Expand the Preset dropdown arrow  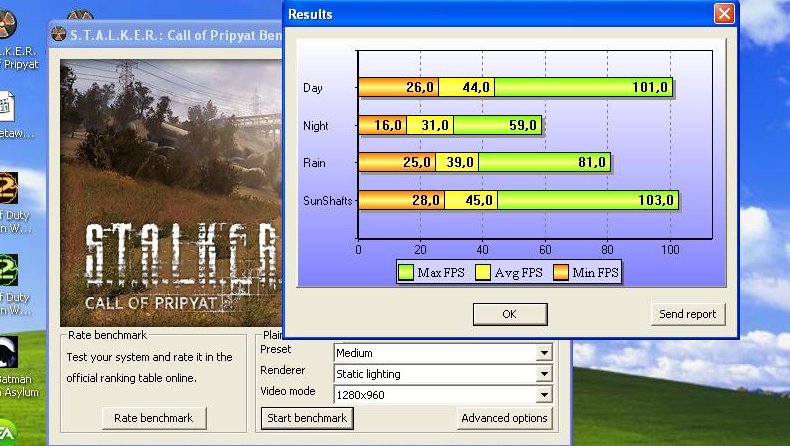tap(544, 353)
